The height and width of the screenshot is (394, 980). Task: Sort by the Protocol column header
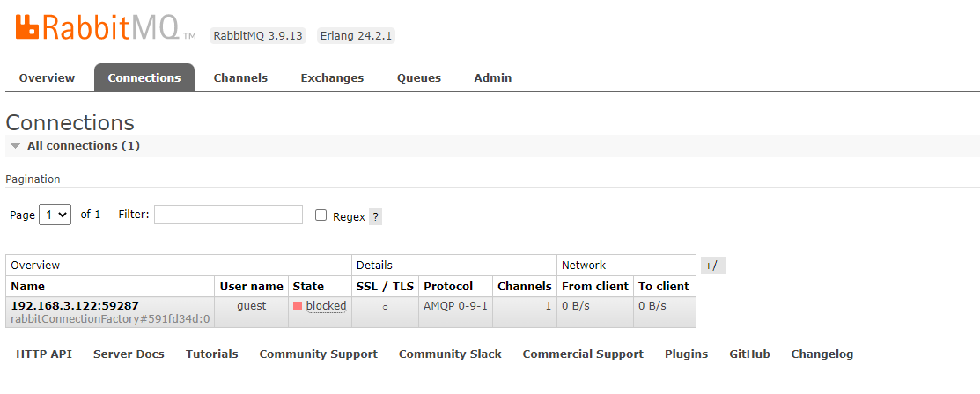coord(448,286)
